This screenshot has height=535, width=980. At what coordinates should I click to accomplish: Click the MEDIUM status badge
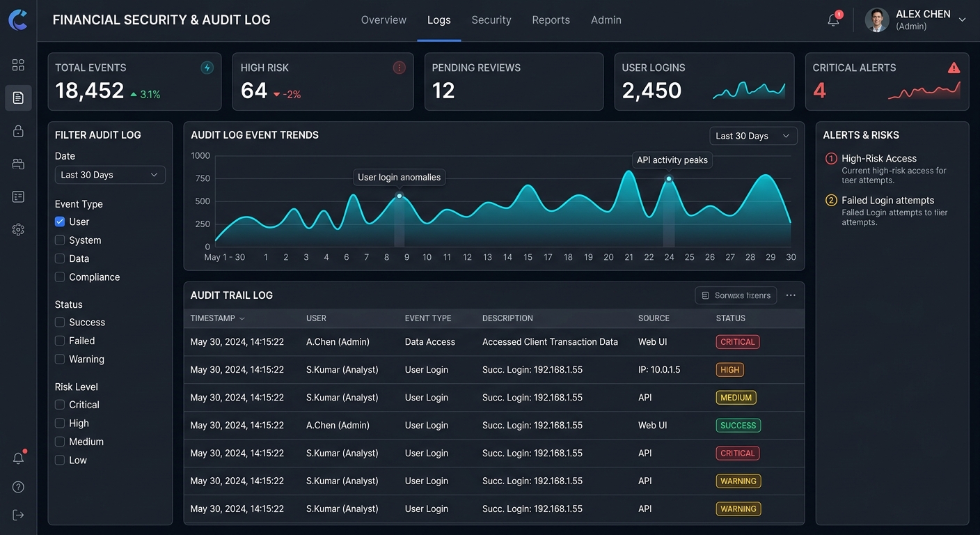point(736,398)
